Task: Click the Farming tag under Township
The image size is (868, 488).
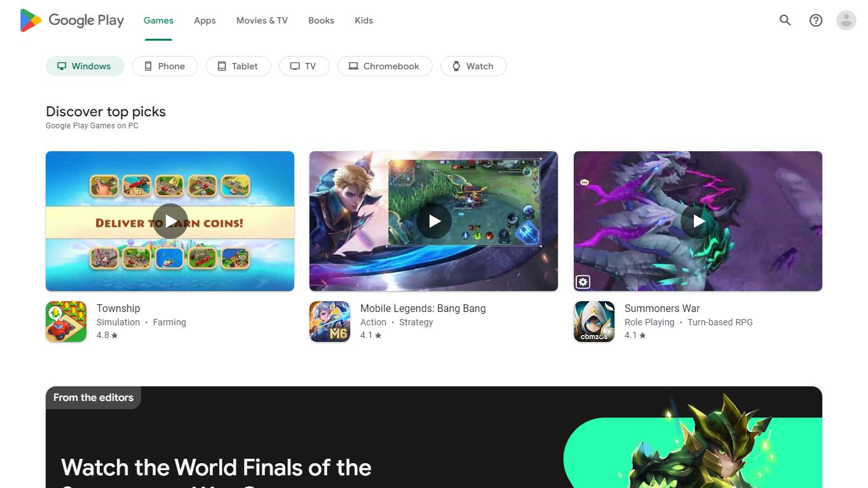Action: (x=170, y=322)
